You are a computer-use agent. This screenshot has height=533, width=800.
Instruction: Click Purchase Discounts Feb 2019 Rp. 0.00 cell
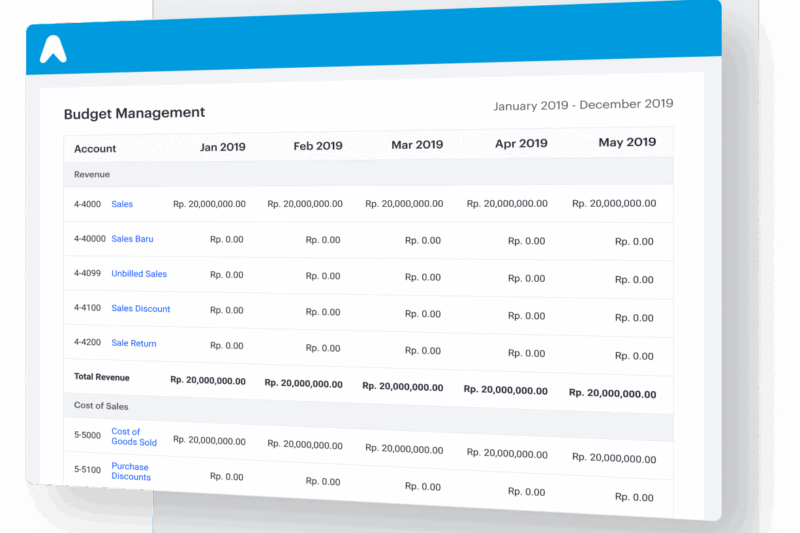323,481
